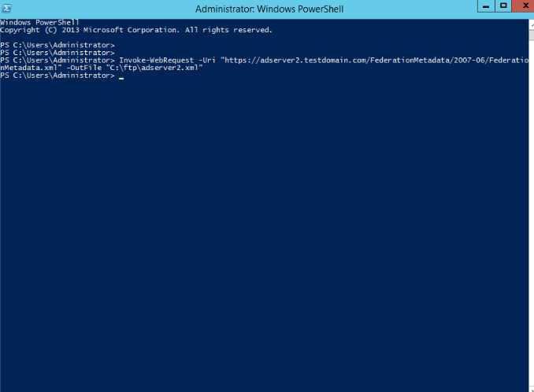Click the Administrator: Windows PowerShell title text

pyautogui.click(x=269, y=9)
